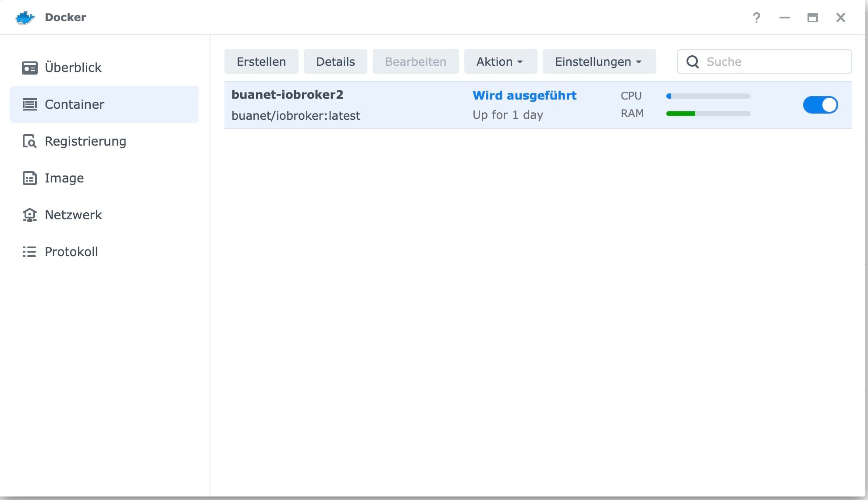Click the Netzwerk sidebar icon
The width and height of the screenshot is (868, 500).
29,215
